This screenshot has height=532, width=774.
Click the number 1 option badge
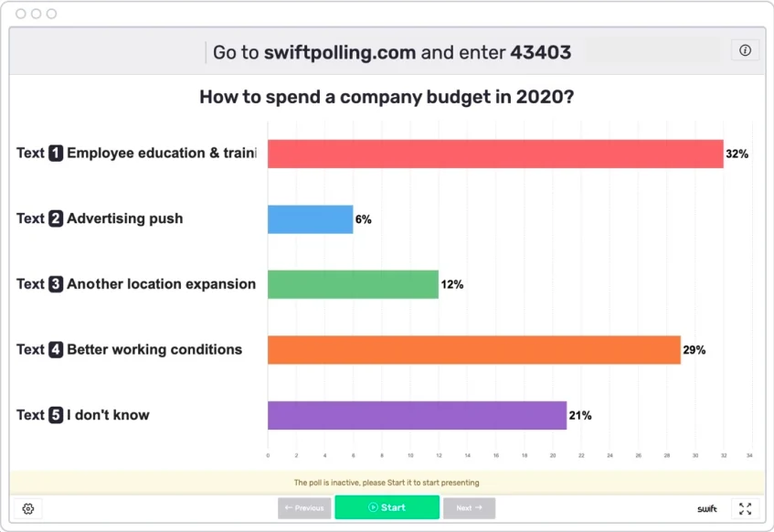56,154
